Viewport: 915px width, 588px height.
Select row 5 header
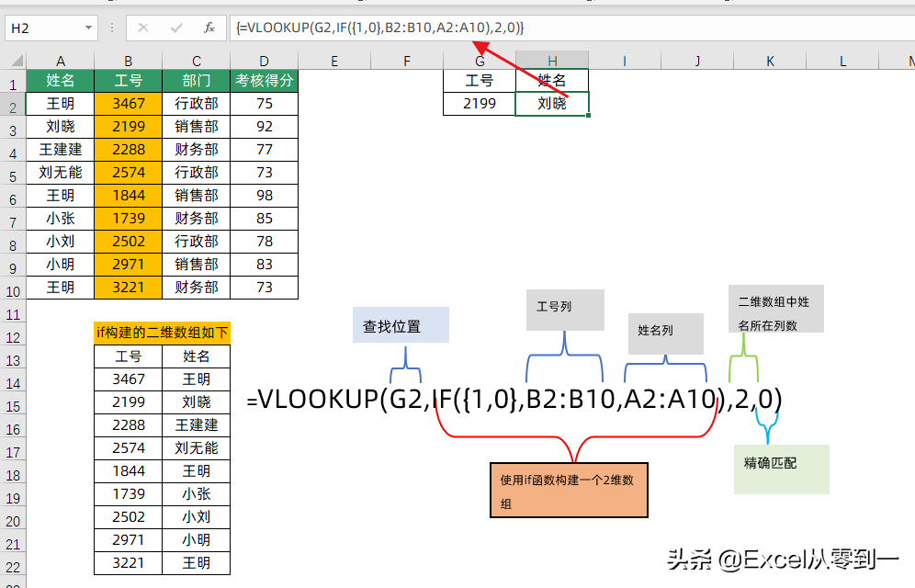click(13, 173)
